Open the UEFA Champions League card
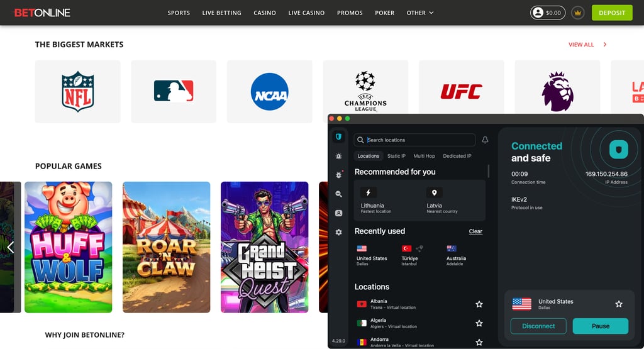The width and height of the screenshot is (644, 349). (365, 87)
